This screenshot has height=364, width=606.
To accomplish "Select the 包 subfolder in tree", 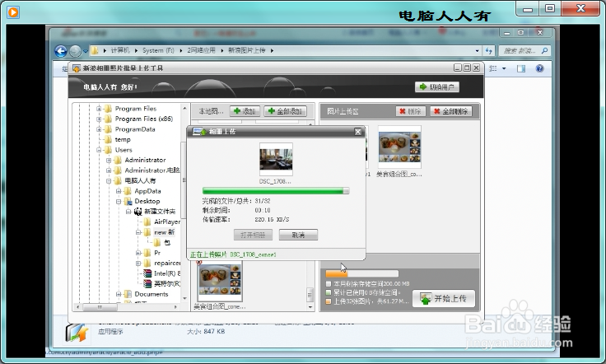I will click(167, 243).
